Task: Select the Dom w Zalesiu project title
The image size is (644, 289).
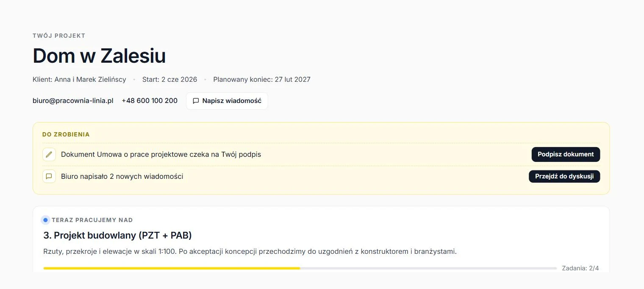Action: click(99, 56)
